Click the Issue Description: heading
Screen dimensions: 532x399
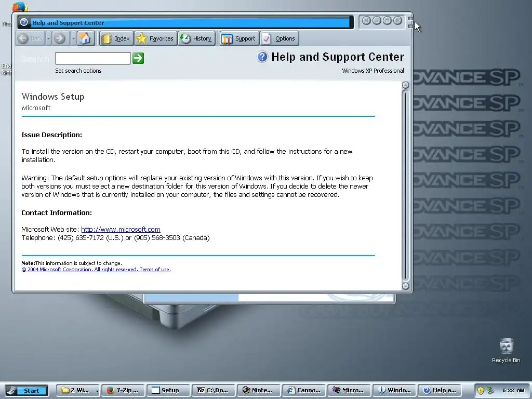pos(51,135)
